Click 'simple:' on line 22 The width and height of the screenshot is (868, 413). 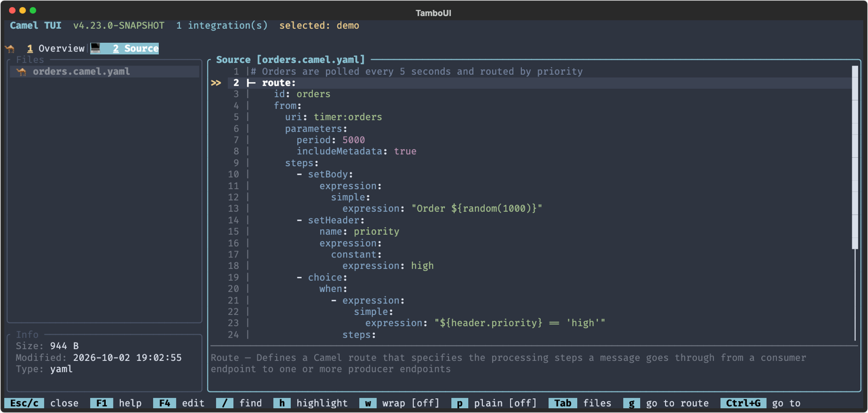pos(374,312)
